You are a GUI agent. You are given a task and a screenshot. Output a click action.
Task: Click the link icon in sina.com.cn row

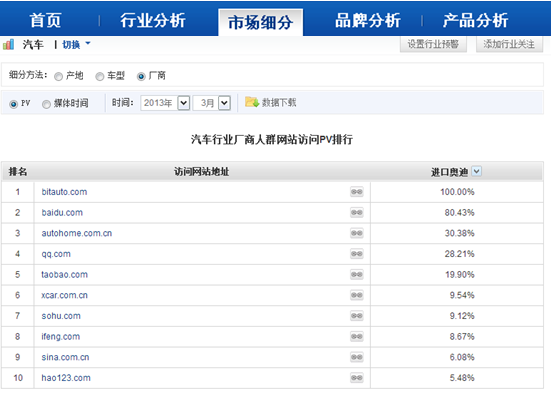point(356,357)
